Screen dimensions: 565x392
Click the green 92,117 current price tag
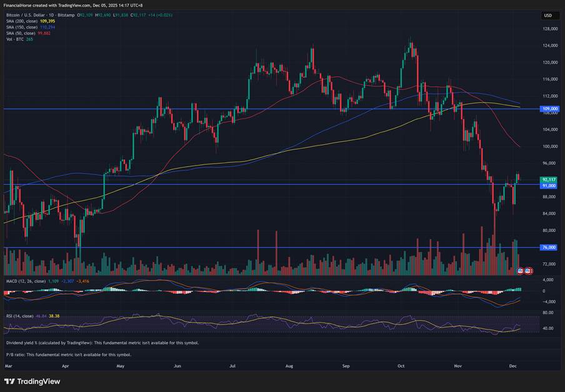549,179
